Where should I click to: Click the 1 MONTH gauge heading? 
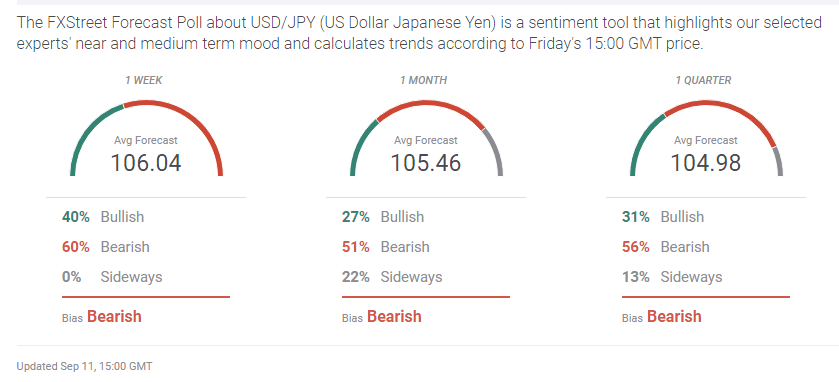(423, 80)
